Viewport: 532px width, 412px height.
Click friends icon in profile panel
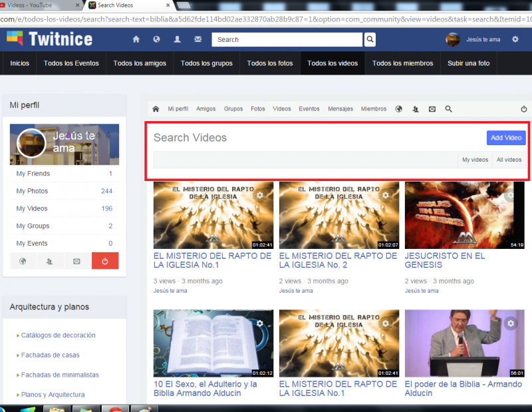(x=50, y=261)
